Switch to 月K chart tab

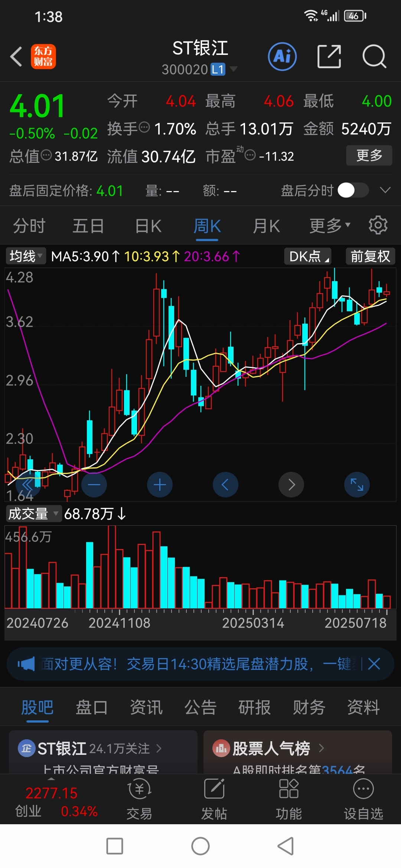tap(266, 226)
